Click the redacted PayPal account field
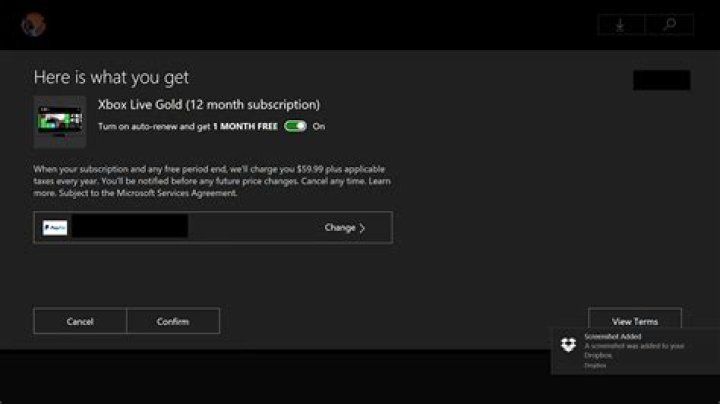720x404 pixels. coord(129,227)
